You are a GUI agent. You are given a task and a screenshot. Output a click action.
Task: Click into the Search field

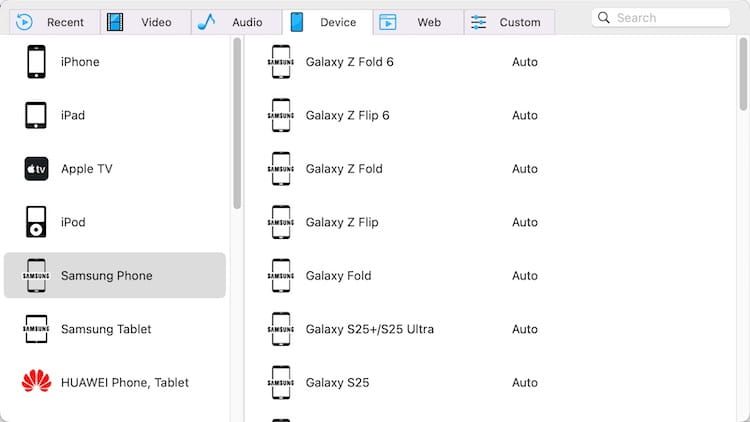point(661,18)
